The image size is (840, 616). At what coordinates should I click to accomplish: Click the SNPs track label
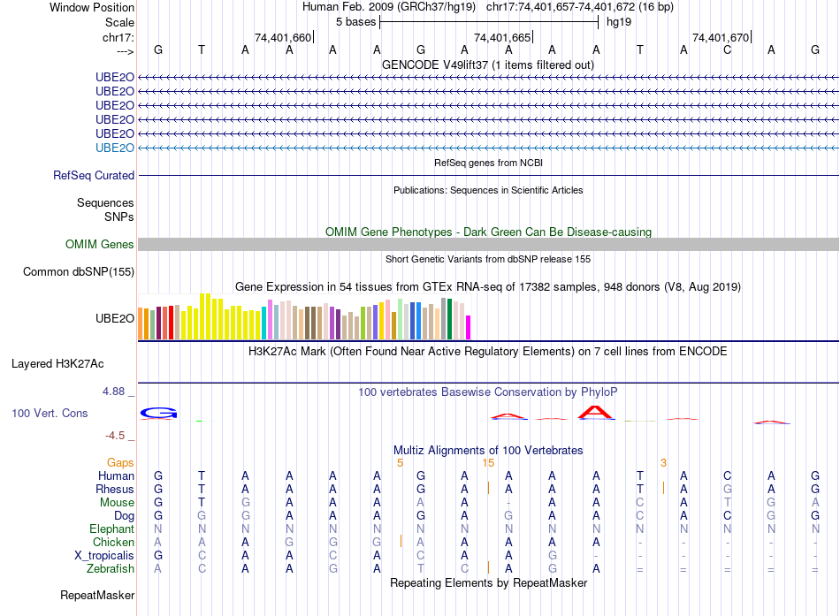(x=119, y=217)
